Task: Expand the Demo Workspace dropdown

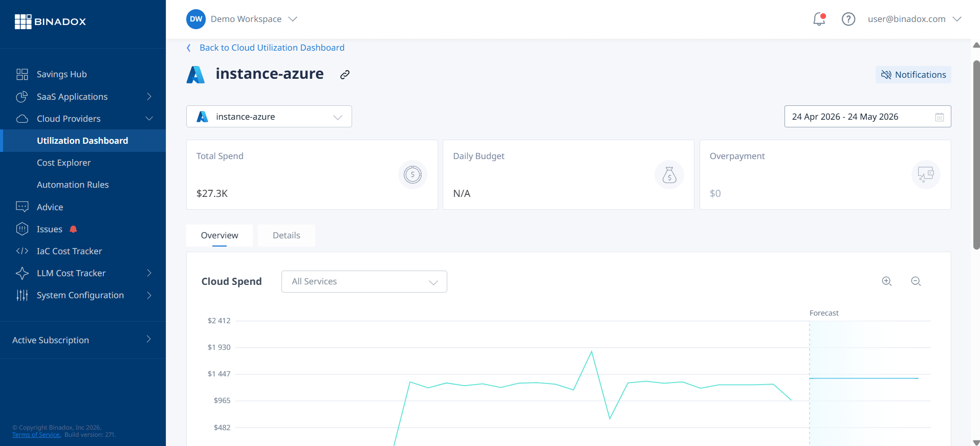Action: (293, 19)
